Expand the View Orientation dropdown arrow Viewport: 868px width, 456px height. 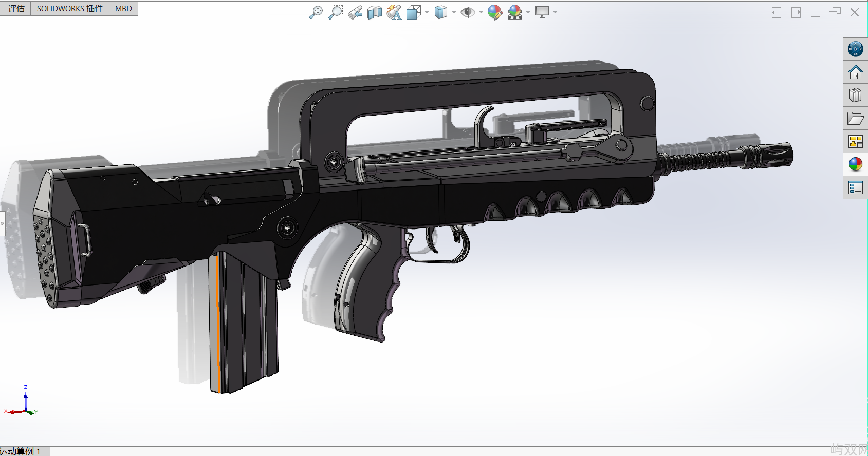(x=427, y=12)
